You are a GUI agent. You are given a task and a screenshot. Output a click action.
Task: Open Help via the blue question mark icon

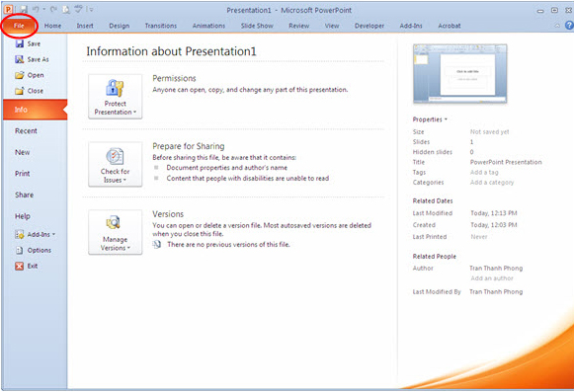point(569,26)
